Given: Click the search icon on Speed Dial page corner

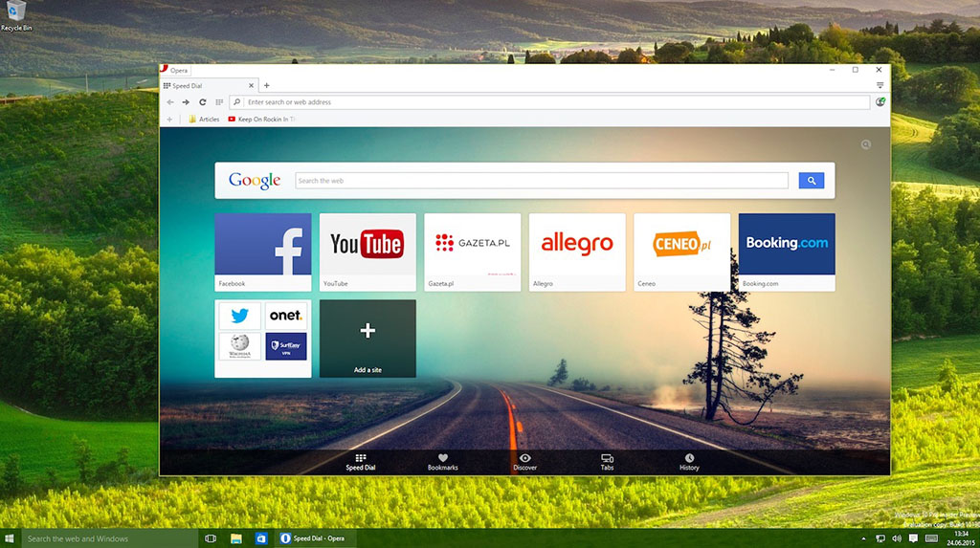Looking at the screenshot, I should click(x=865, y=144).
